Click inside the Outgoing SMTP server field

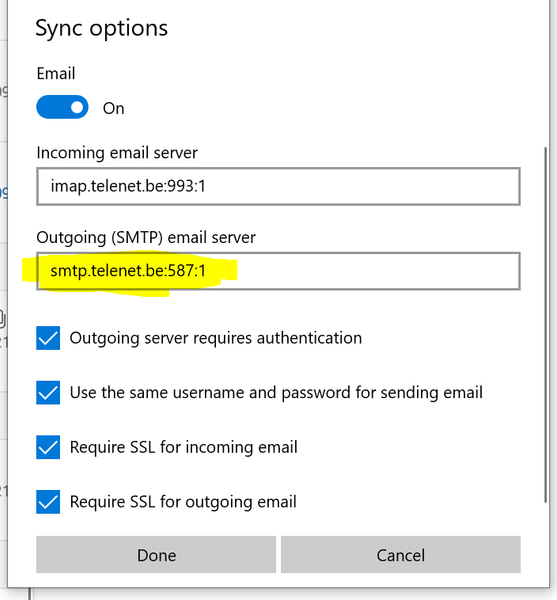click(x=278, y=271)
